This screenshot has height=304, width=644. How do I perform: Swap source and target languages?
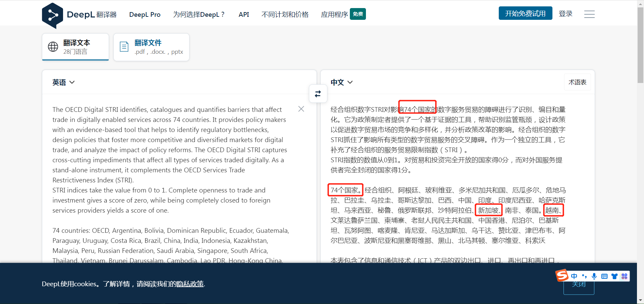[318, 94]
